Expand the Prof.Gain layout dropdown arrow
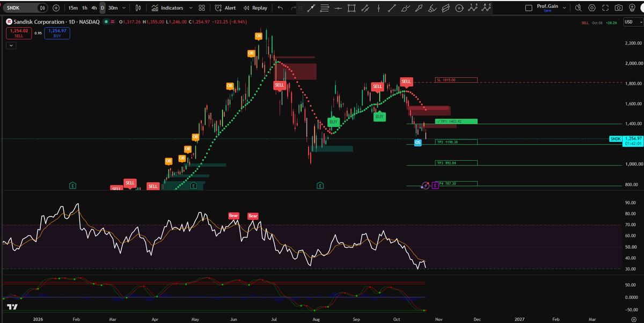The height and width of the screenshot is (323, 644). 565,8
